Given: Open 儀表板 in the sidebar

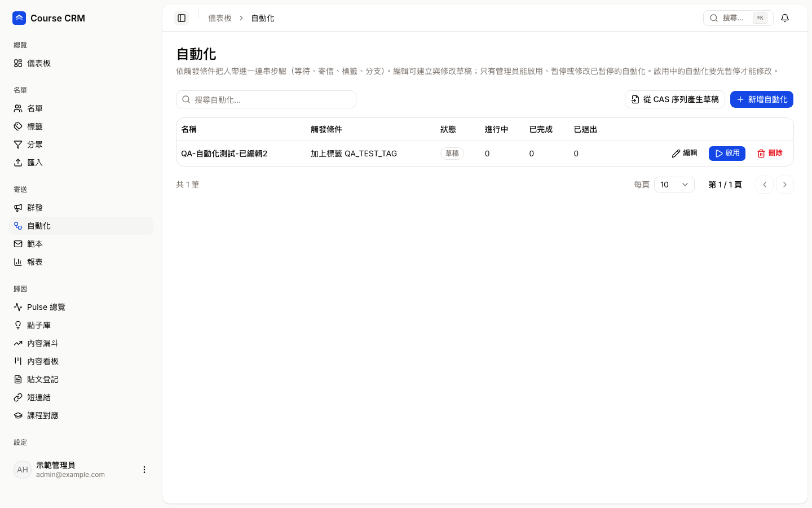Looking at the screenshot, I should pos(81,63).
